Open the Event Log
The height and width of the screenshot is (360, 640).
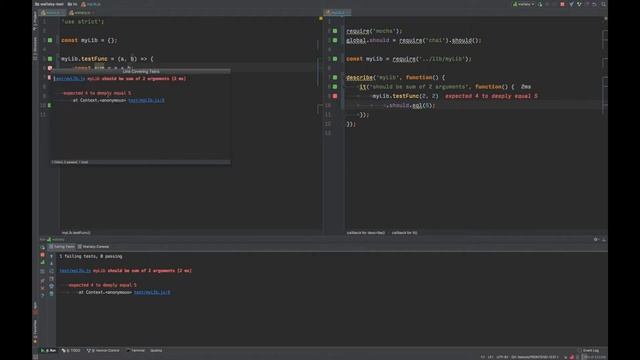click(x=588, y=350)
